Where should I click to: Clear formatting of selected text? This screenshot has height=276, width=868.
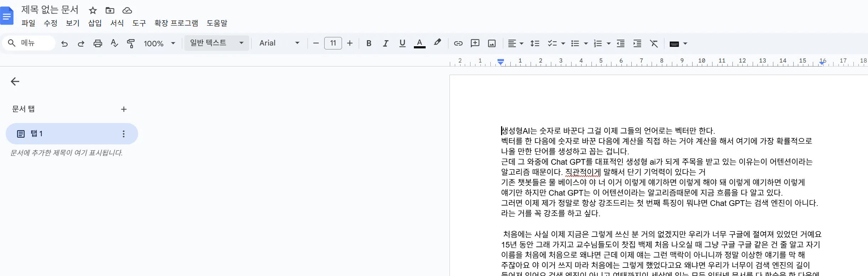(654, 43)
